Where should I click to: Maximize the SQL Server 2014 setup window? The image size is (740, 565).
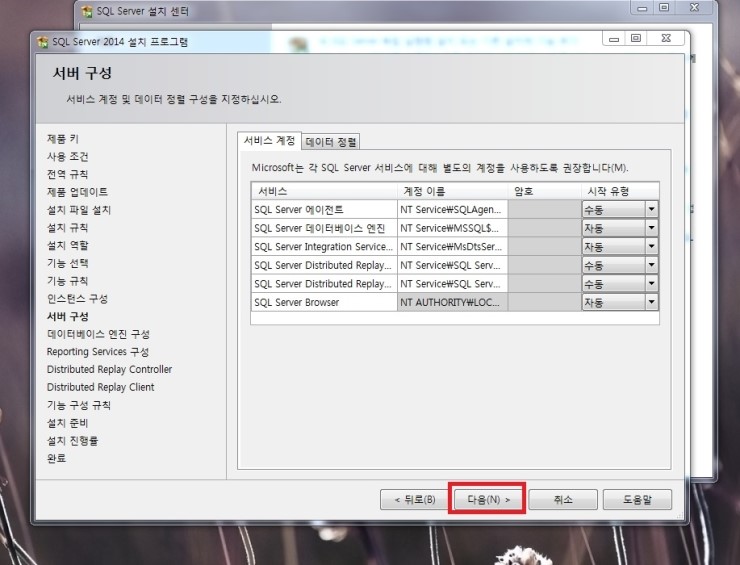(636, 38)
